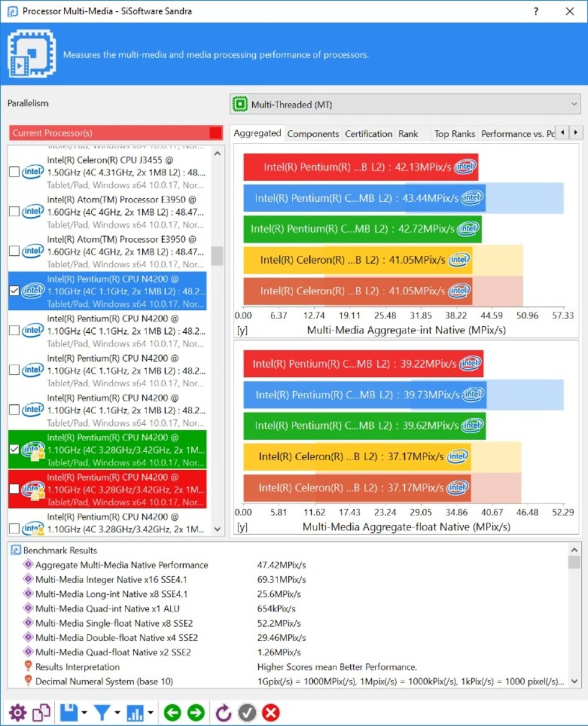
Task: Click the lightbulb icon beside Results Interpretation
Action: 28,666
